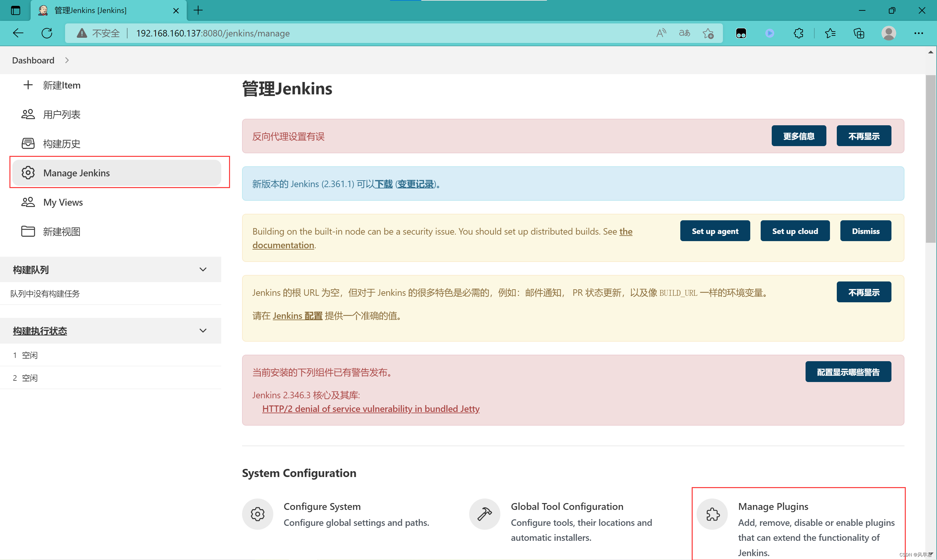Screen dimensions: 937x560
Task: Click the translate page icon
Action: pos(684,33)
